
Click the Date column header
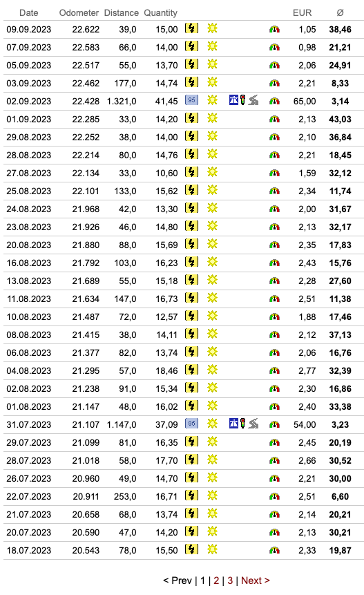click(29, 13)
